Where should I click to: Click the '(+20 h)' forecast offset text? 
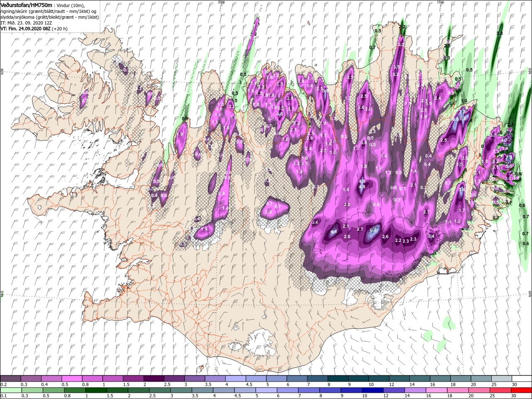click(x=60, y=29)
